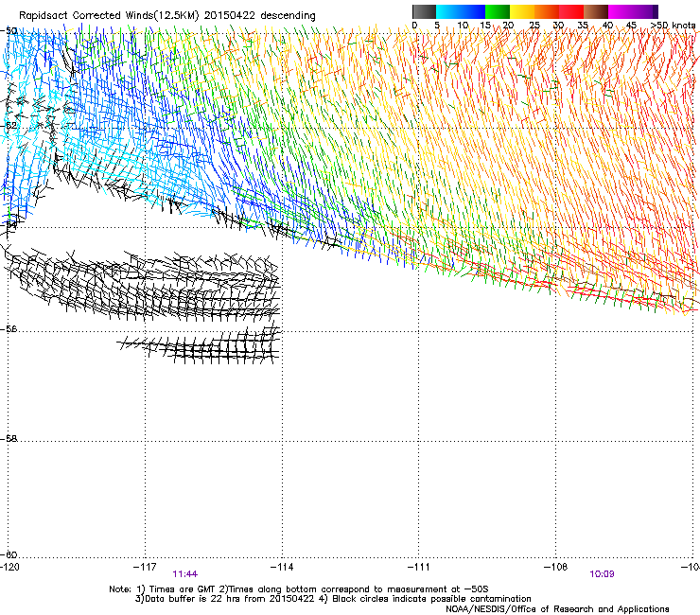
Task: Click the 'Data buffer is 22 hrs' note line
Action: click(333, 599)
